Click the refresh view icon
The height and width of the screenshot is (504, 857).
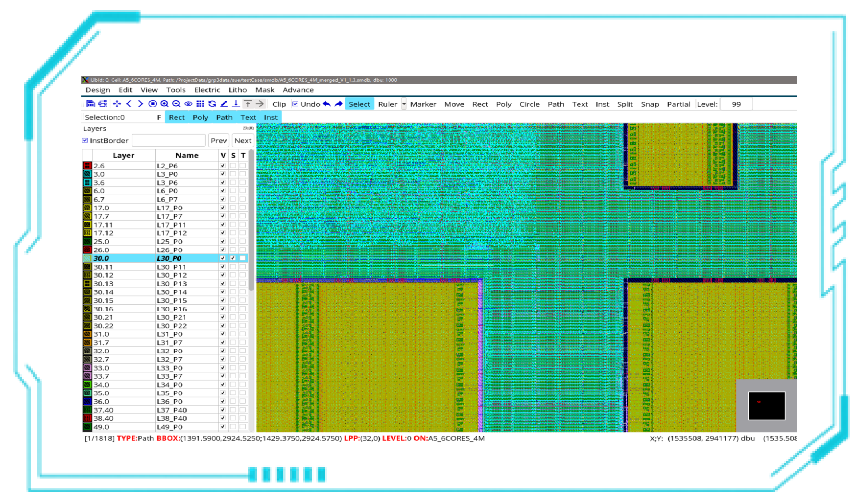pos(212,104)
